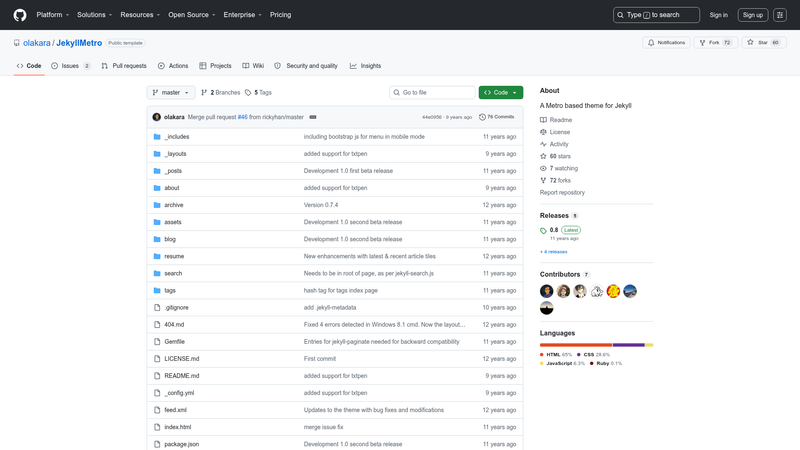Open the red and yellow contributor avatar

pos(613,291)
